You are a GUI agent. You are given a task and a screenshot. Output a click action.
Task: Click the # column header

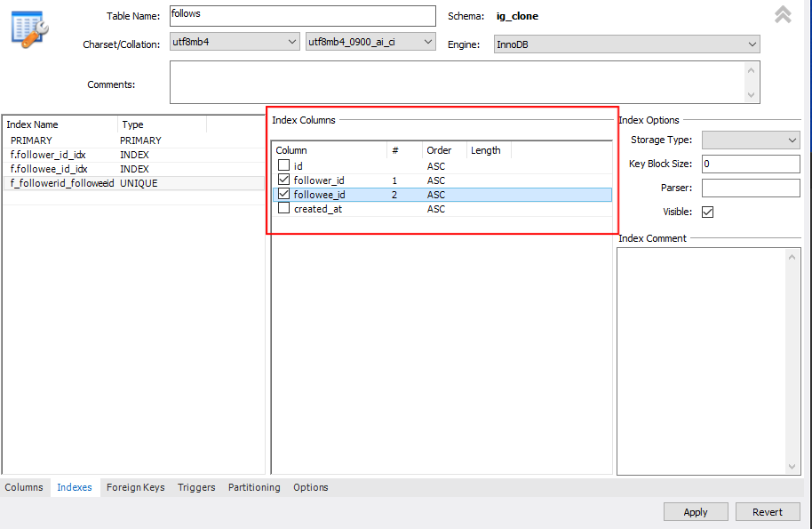click(404, 150)
